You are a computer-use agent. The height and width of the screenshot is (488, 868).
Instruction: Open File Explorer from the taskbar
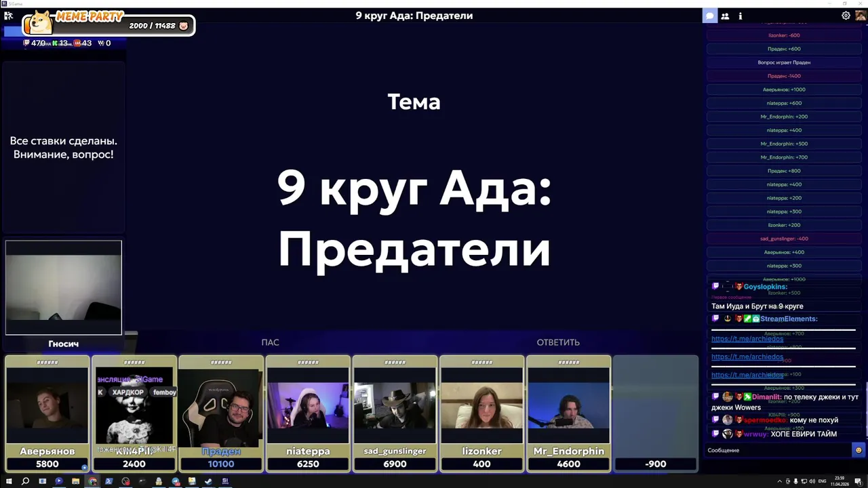tap(75, 481)
